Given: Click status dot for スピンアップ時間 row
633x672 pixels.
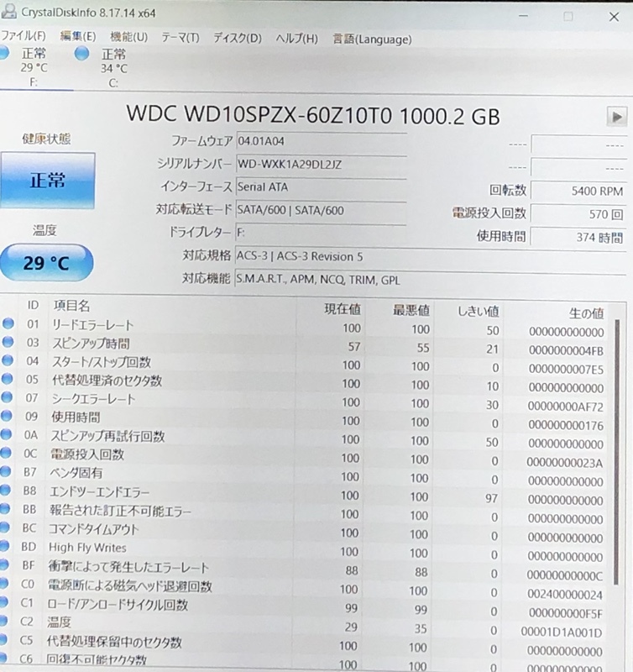Looking at the screenshot, I should (x=8, y=342).
